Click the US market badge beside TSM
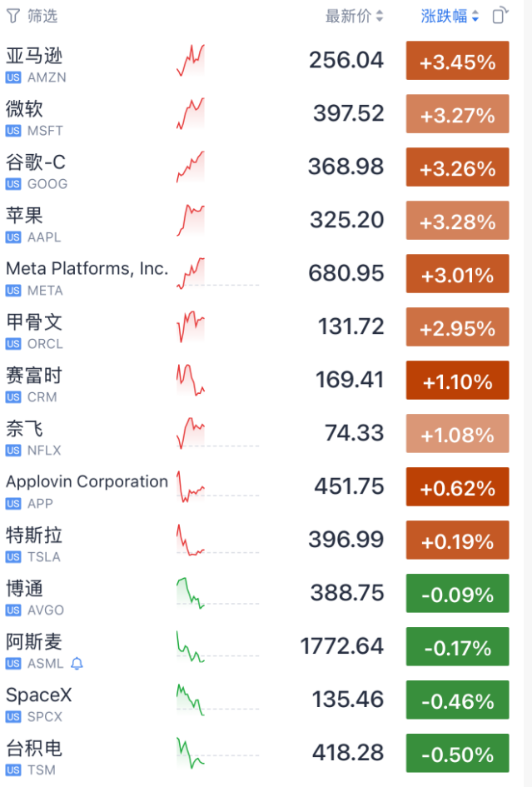The width and height of the screenshot is (532, 787). [x=13, y=770]
